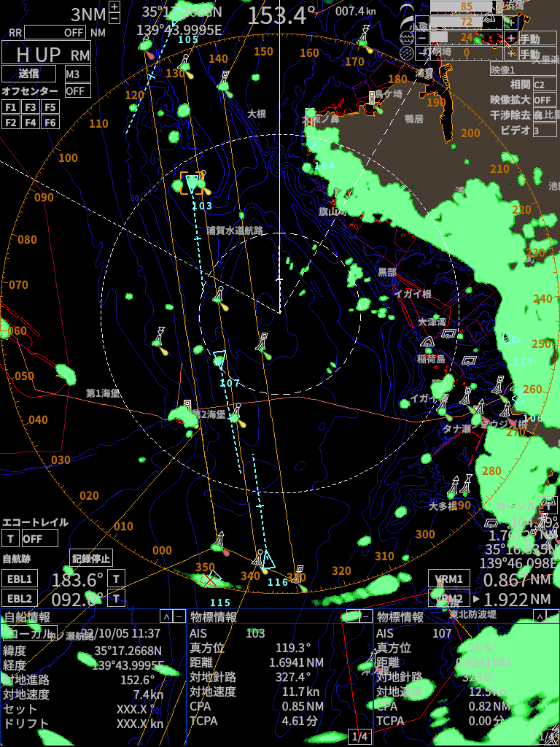This screenshot has width=560, height=747.
Task: Select the F1 function key
Action: click(x=11, y=107)
